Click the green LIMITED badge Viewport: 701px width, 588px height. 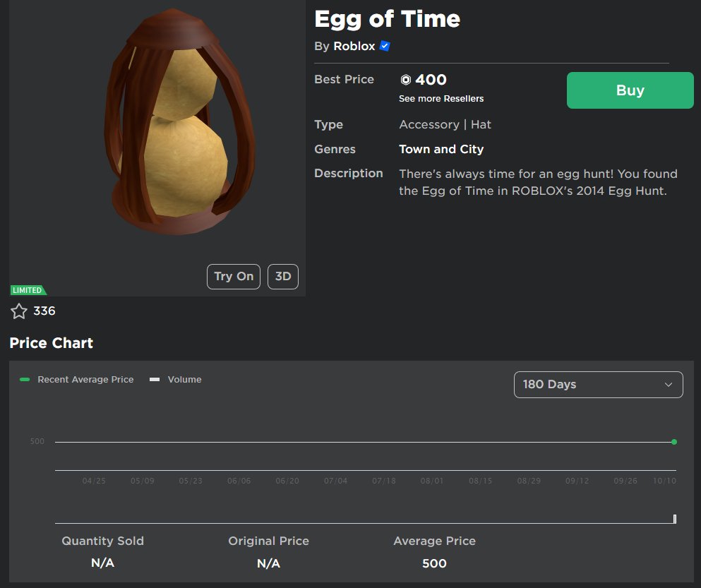click(28, 290)
